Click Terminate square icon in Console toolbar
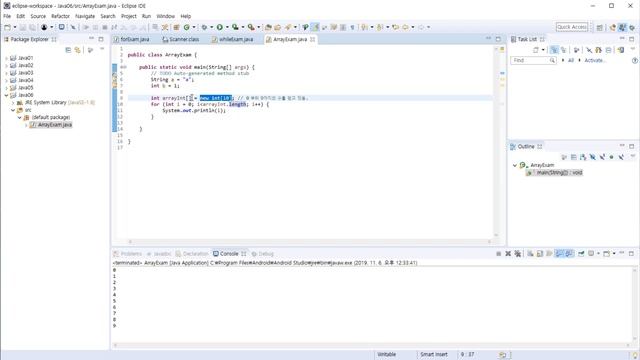 pos(498,254)
